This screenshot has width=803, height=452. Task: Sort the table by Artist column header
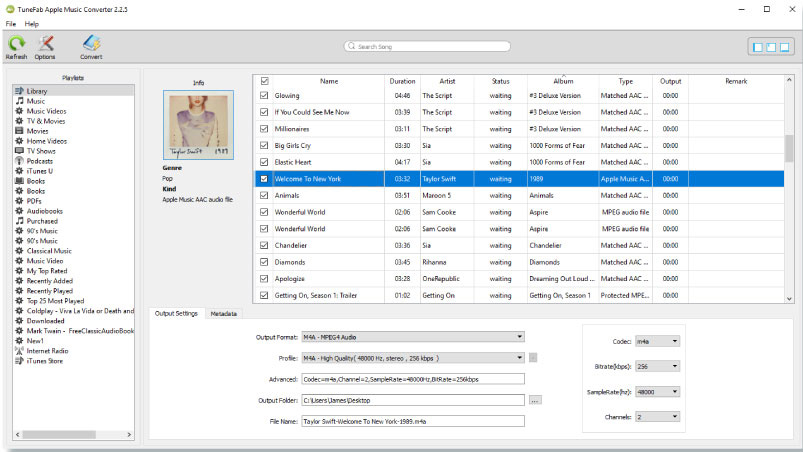click(x=447, y=81)
